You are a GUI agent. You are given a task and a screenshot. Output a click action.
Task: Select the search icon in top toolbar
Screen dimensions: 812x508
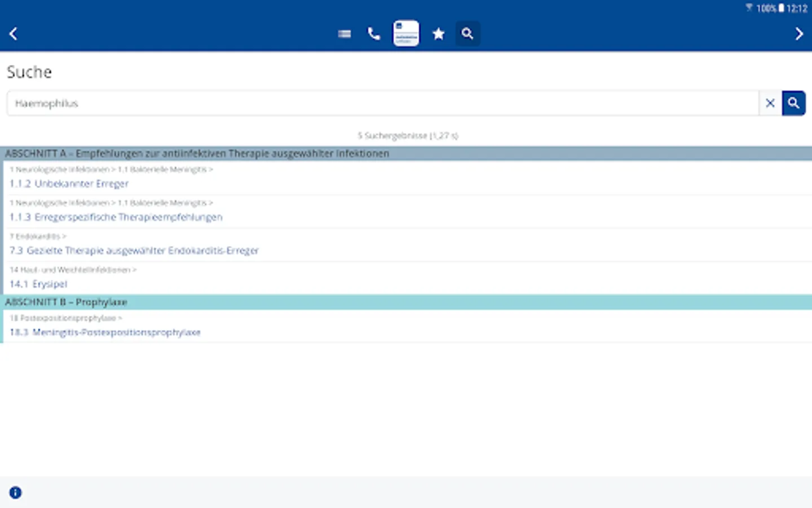[467, 33]
